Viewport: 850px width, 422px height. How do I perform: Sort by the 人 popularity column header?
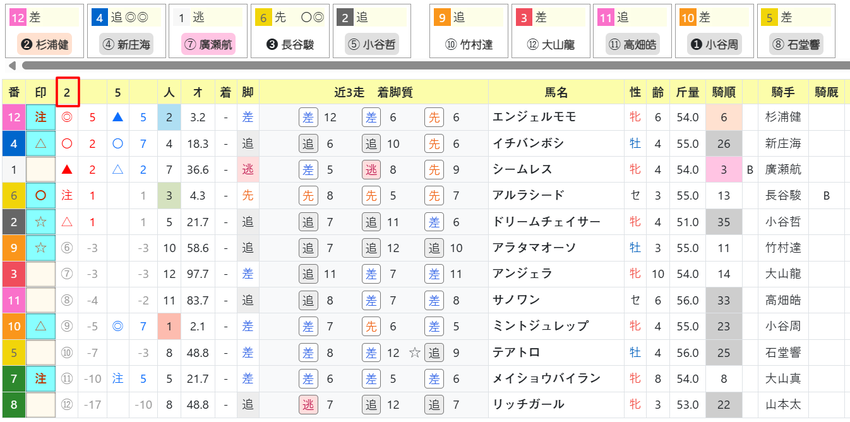169,92
